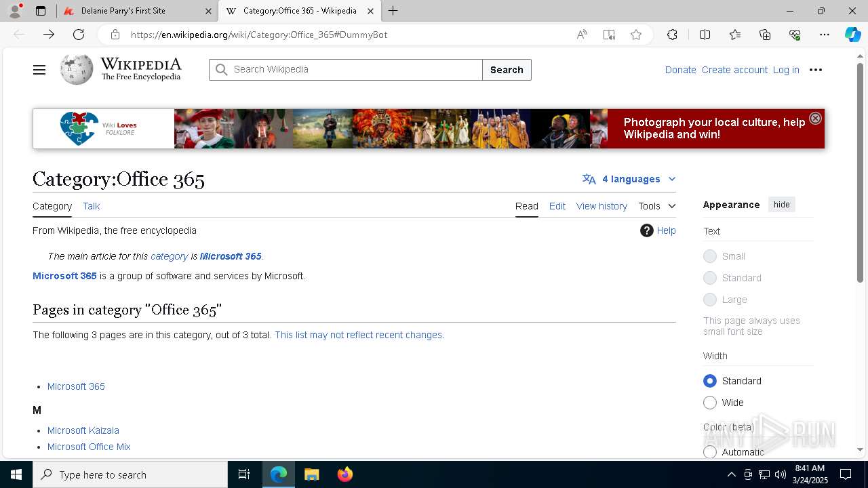The height and width of the screenshot is (488, 868).
Task: Open 'This list may not reflect recent changes' link
Action: 359,335
